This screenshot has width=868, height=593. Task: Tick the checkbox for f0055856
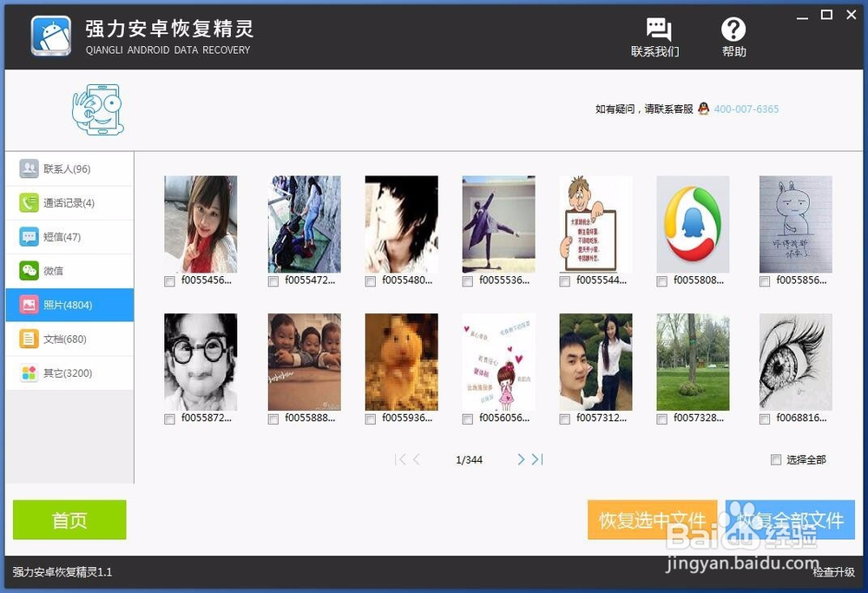(765, 281)
